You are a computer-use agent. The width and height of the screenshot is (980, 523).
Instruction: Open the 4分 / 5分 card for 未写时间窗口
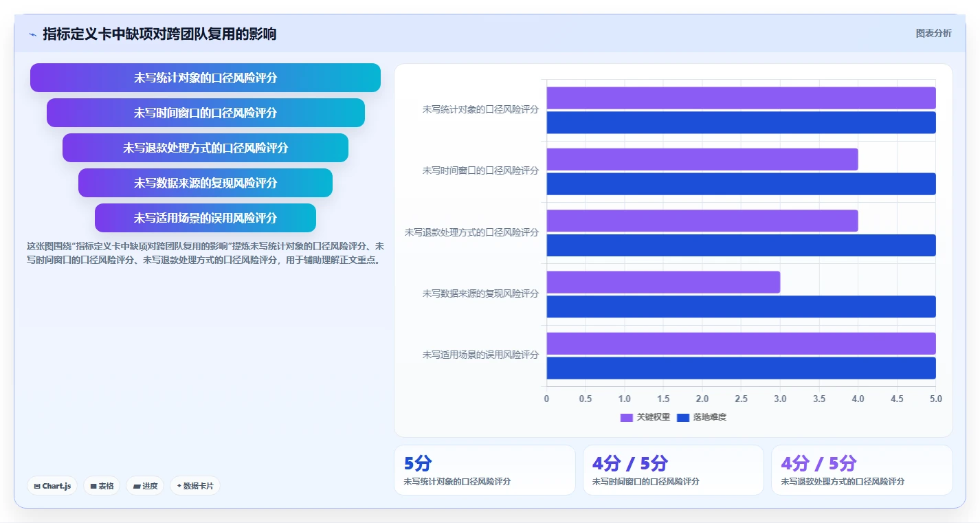(673, 470)
